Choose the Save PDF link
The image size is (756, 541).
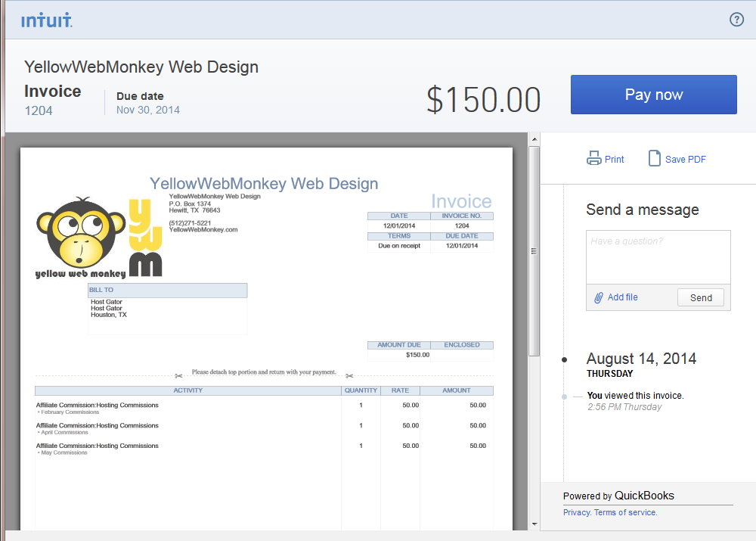point(685,159)
